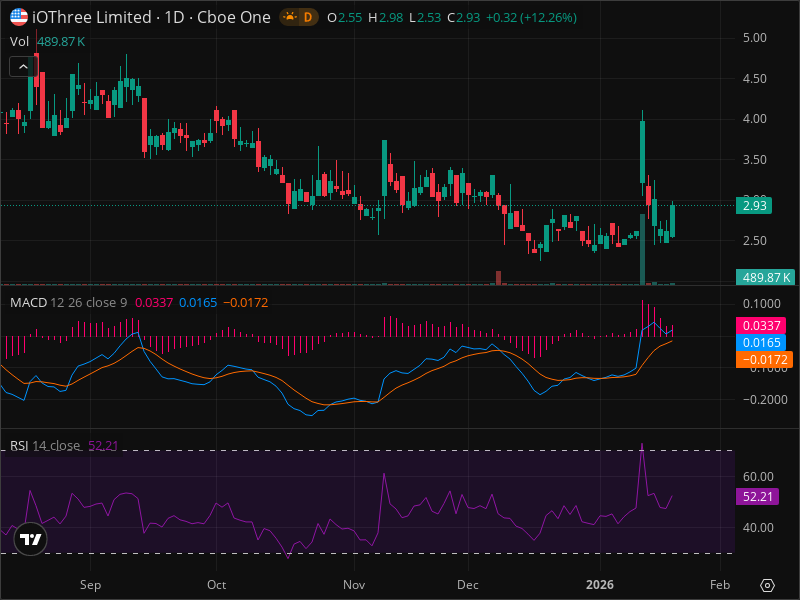Open the TradingView logo link

coord(30,539)
